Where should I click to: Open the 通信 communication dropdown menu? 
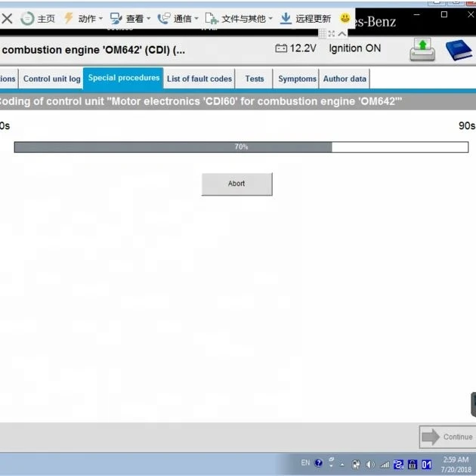tap(178, 19)
